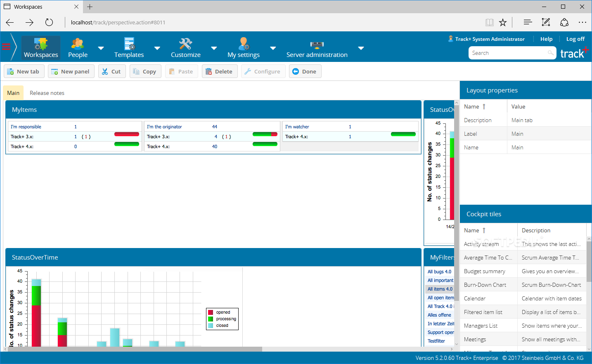Open the browser reading view icon
Viewport: 592px width, 364px height.
pyautogui.click(x=490, y=22)
